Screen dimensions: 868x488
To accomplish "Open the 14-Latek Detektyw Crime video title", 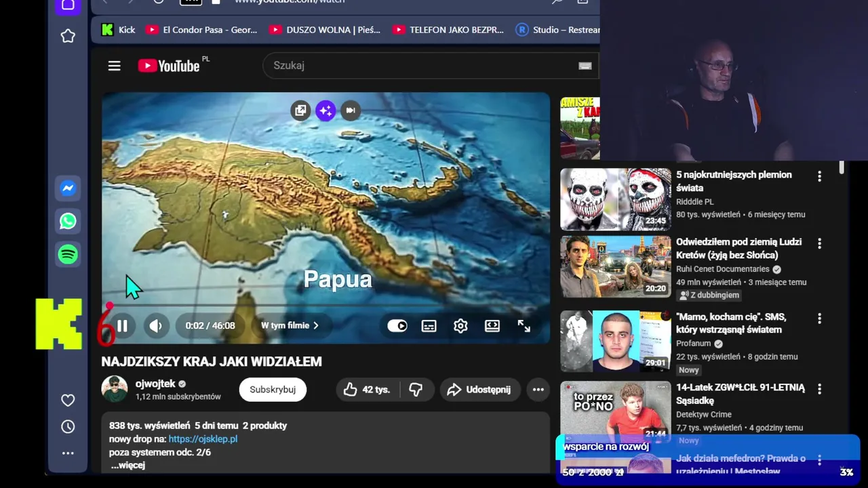I will click(741, 394).
